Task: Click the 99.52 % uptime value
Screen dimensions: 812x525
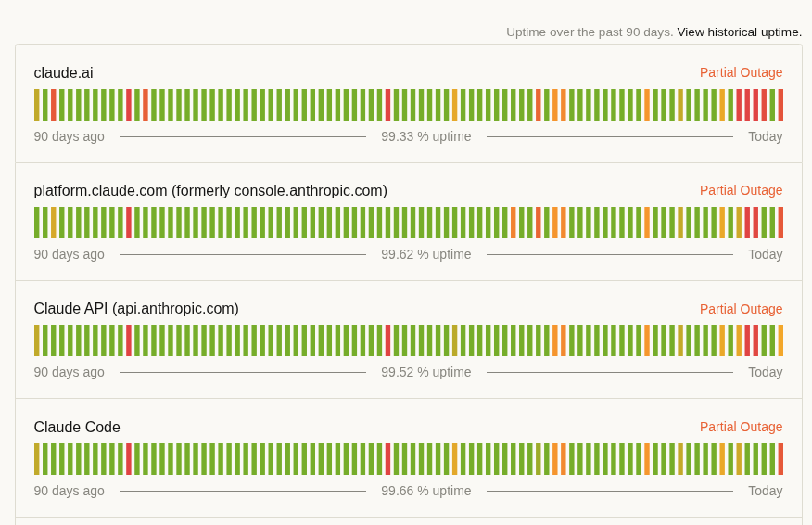Action: click(x=426, y=372)
